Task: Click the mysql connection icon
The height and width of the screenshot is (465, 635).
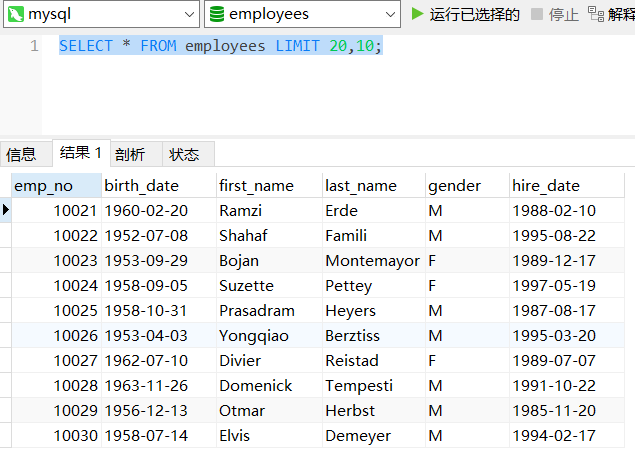Action: click(x=16, y=15)
